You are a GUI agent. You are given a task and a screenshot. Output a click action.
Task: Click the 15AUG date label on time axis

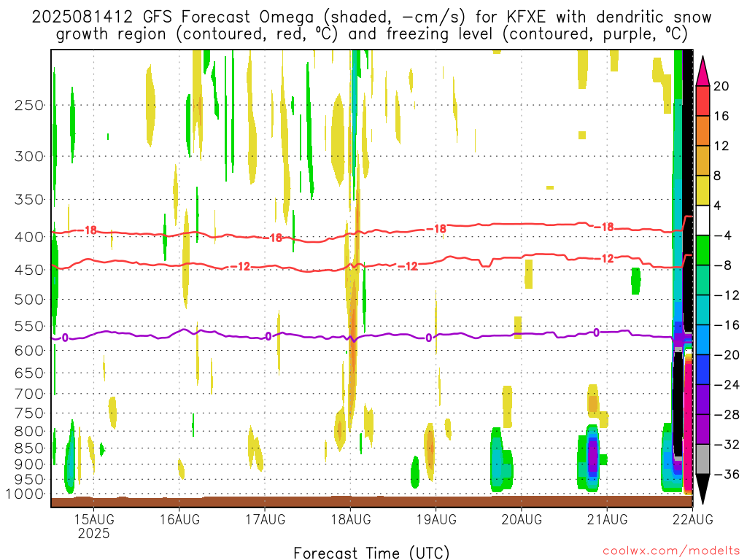94,519
